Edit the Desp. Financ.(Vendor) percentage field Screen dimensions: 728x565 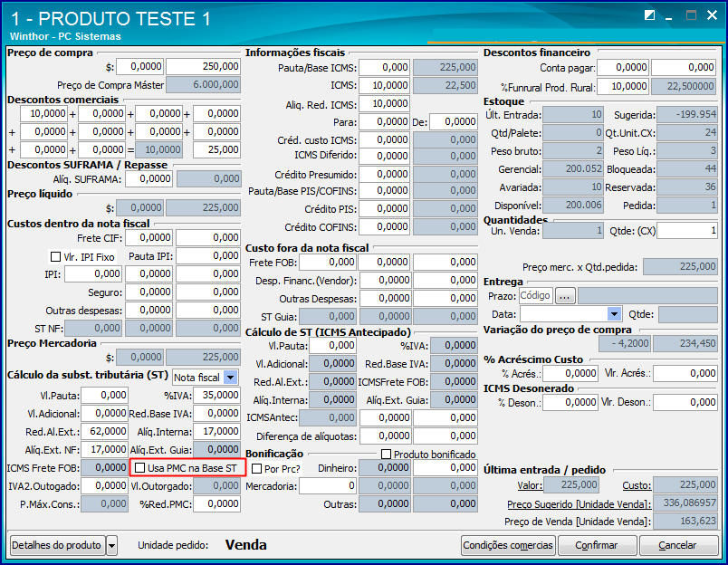pyautogui.click(x=386, y=281)
